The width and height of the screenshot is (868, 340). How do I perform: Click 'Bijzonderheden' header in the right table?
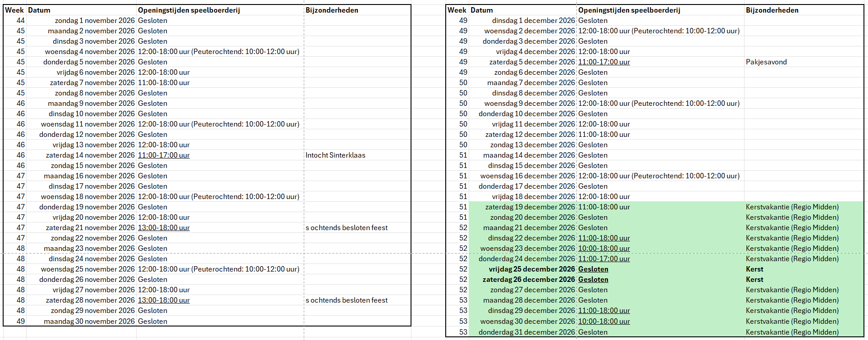pos(772,10)
